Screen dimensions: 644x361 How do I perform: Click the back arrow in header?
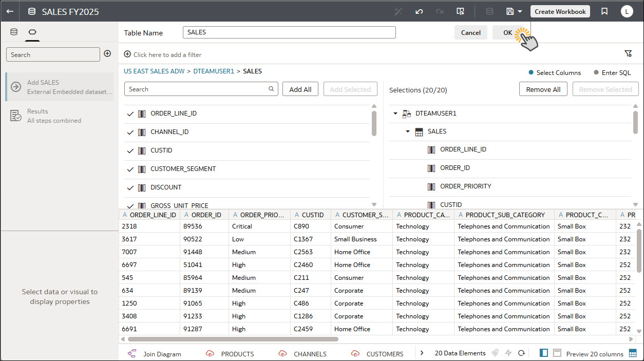pyautogui.click(x=10, y=11)
